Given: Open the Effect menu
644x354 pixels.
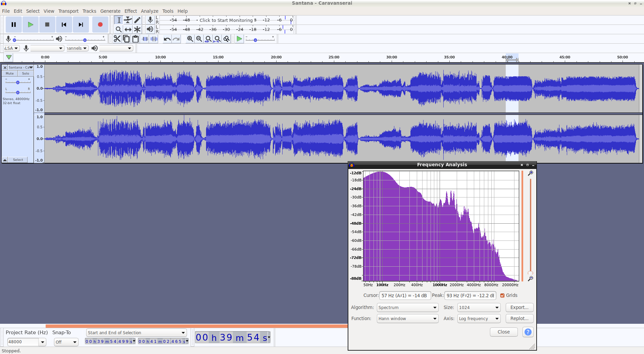Looking at the screenshot, I should click(x=131, y=11).
